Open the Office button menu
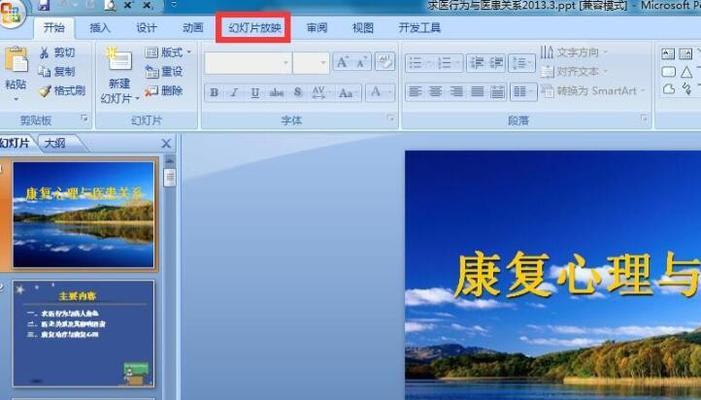 coord(11,13)
